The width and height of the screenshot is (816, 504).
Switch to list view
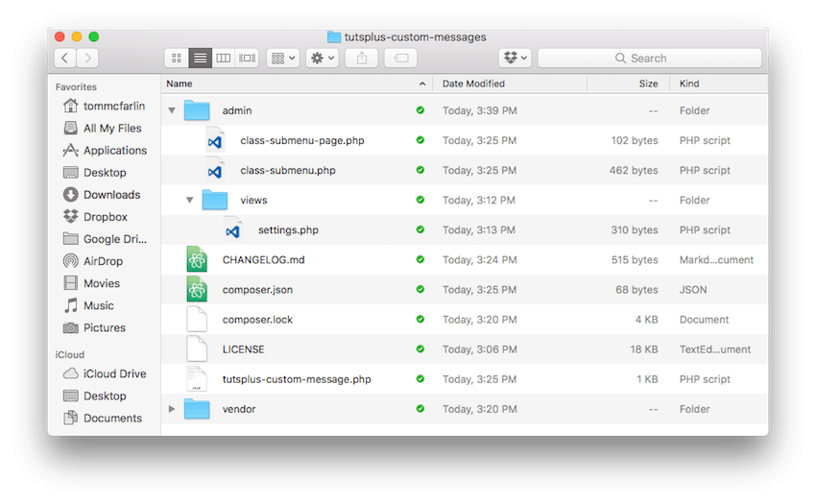click(201, 58)
